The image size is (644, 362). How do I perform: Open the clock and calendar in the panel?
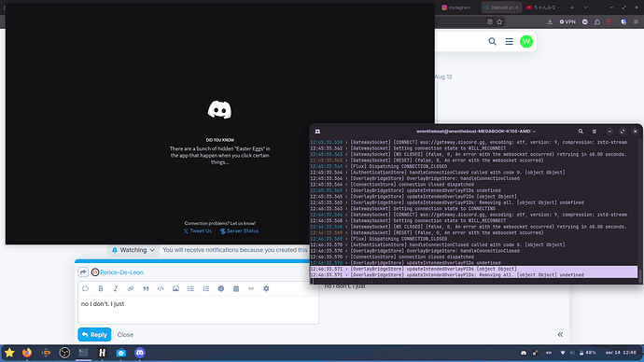(x=621, y=353)
